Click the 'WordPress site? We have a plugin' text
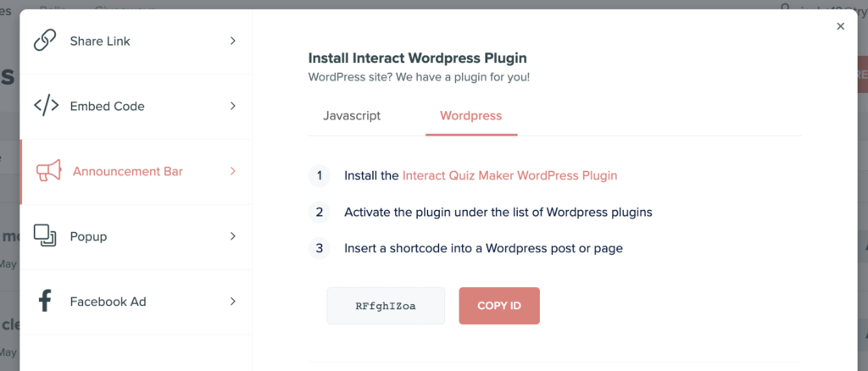This screenshot has height=371, width=868. coord(419,77)
